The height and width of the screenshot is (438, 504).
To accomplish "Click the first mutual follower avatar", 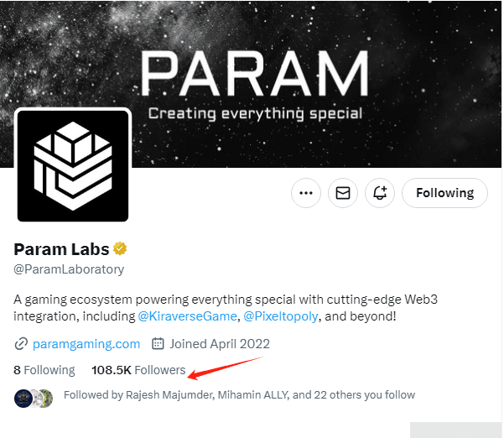I will pos(23,398).
